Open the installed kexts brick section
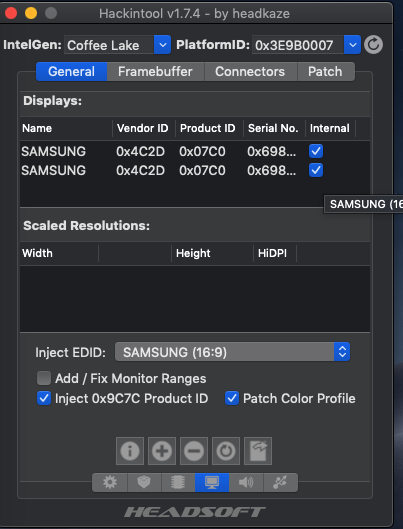 click(x=144, y=482)
